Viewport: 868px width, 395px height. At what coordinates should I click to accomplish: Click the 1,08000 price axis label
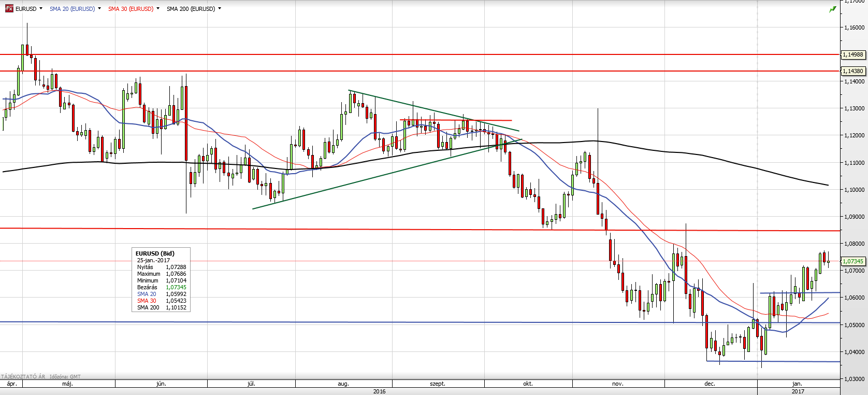[854, 244]
